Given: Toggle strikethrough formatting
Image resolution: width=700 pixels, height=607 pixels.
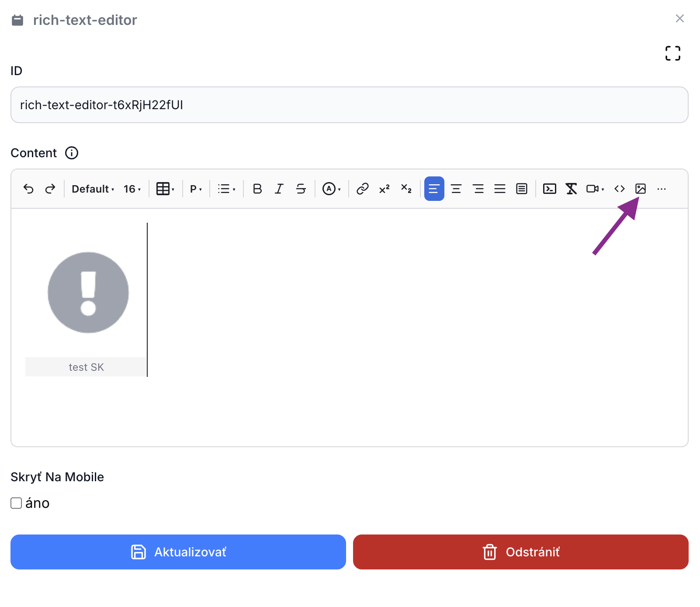Looking at the screenshot, I should (301, 189).
